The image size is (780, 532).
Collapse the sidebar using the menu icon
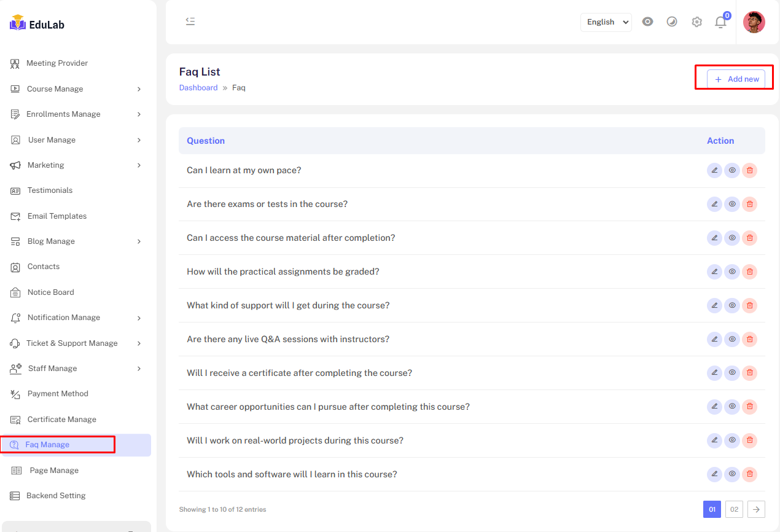[x=190, y=22]
